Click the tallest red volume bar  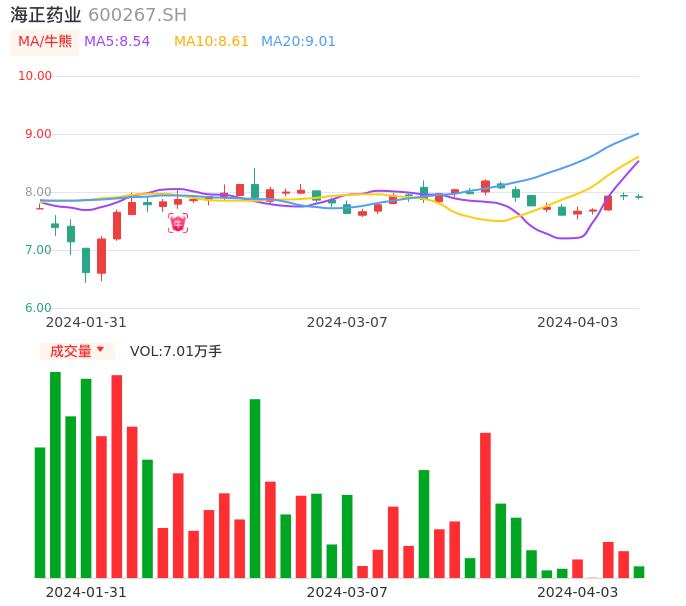(117, 476)
